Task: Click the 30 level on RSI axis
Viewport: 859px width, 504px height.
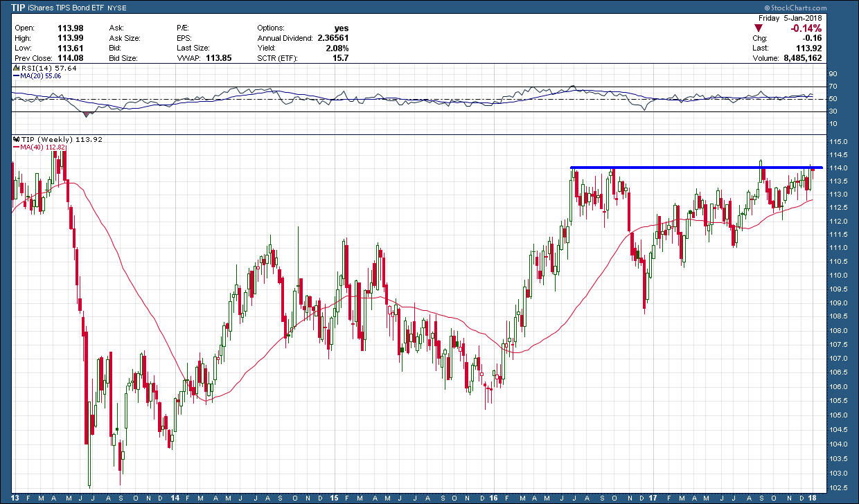Action: point(832,111)
